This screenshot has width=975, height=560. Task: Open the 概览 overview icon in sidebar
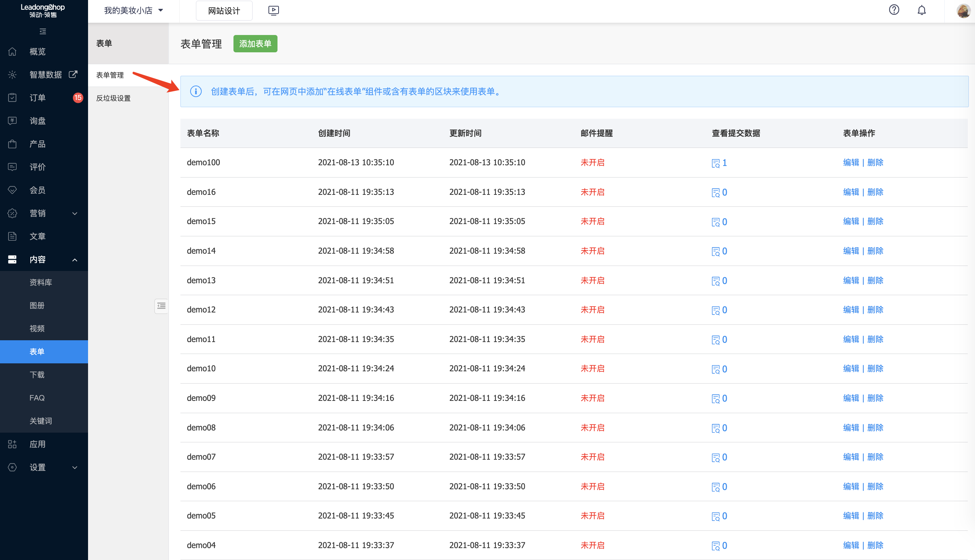click(x=12, y=52)
